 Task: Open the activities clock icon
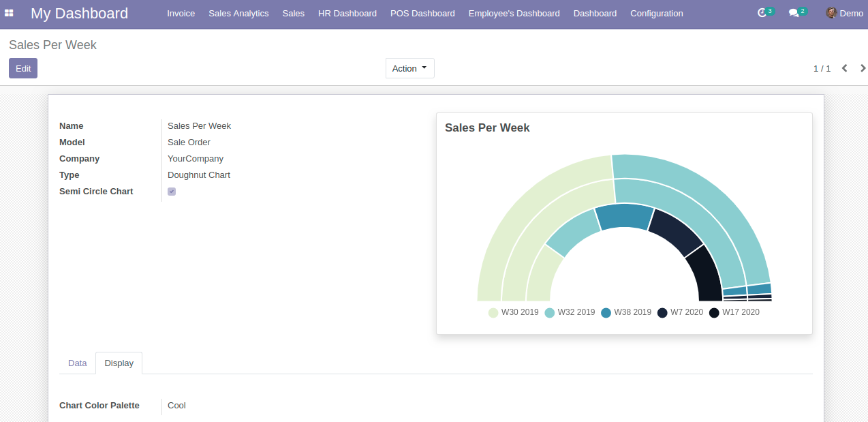tap(762, 13)
